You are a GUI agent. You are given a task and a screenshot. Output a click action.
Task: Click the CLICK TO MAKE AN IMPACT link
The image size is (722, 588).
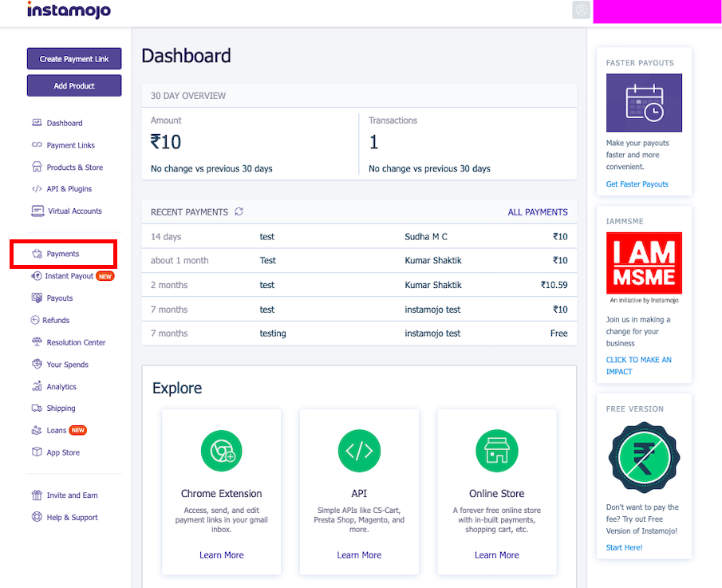pos(639,365)
